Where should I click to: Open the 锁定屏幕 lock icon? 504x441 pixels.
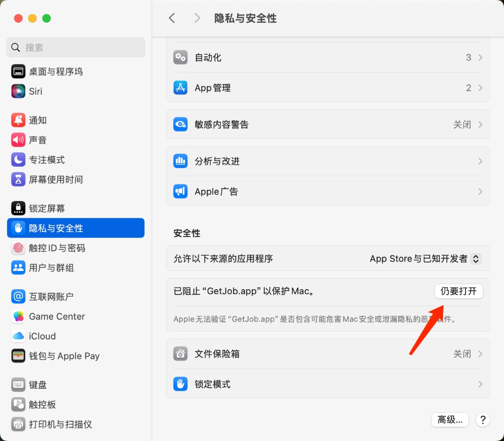click(18, 208)
